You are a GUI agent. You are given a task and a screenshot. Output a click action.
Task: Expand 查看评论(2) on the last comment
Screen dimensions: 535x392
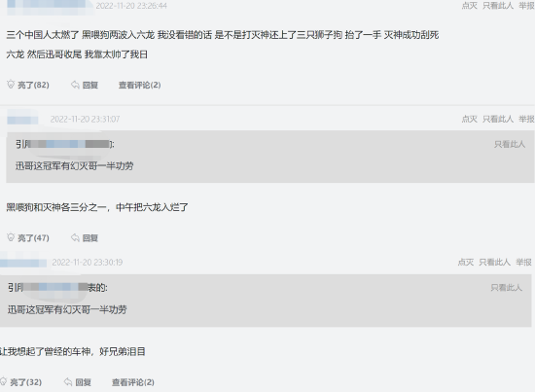(x=132, y=382)
